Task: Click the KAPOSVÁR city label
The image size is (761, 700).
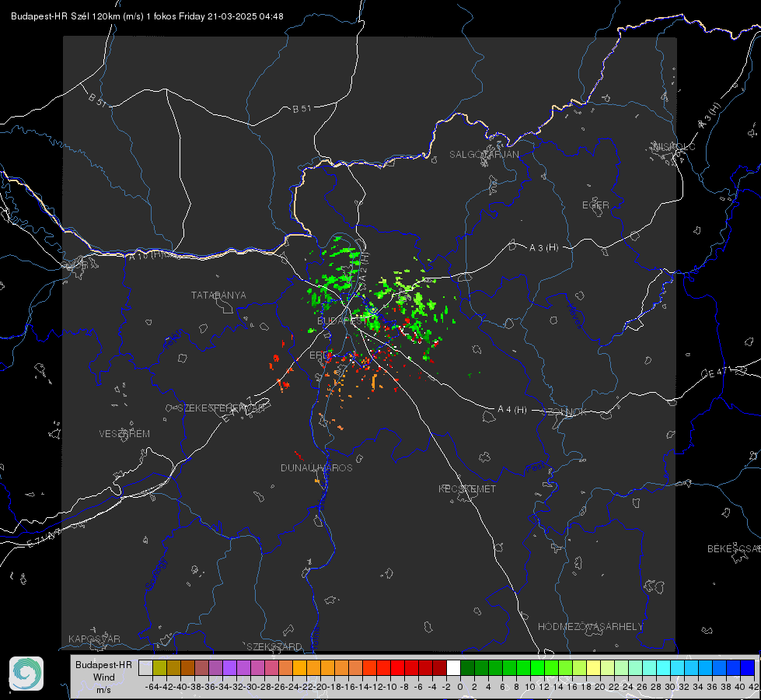Action: click(x=94, y=639)
